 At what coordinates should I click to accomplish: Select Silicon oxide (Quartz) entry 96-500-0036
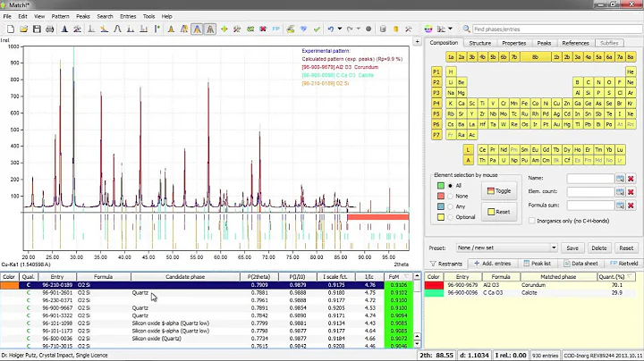pos(192,339)
